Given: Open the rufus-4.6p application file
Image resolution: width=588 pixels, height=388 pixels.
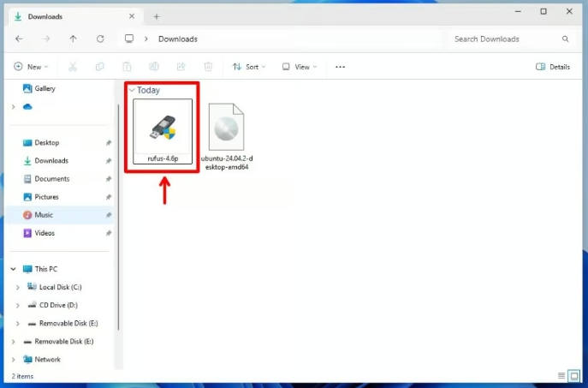Looking at the screenshot, I should (x=163, y=131).
